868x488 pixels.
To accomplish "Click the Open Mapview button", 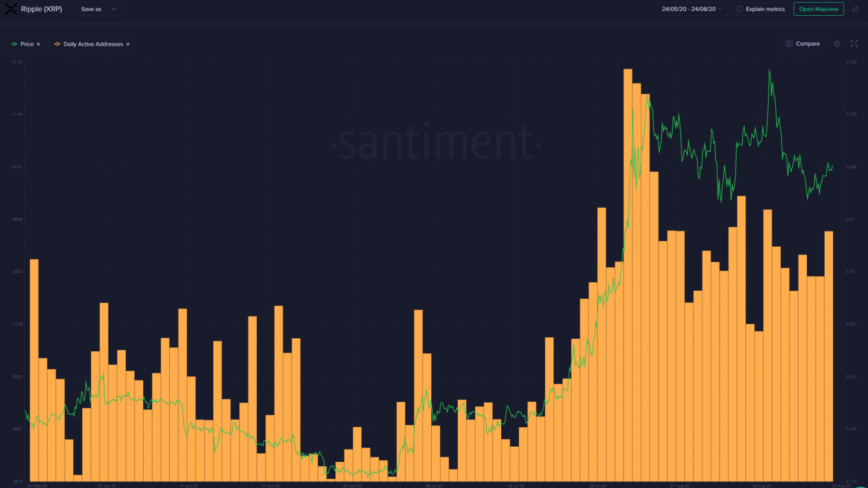I will pos(818,9).
